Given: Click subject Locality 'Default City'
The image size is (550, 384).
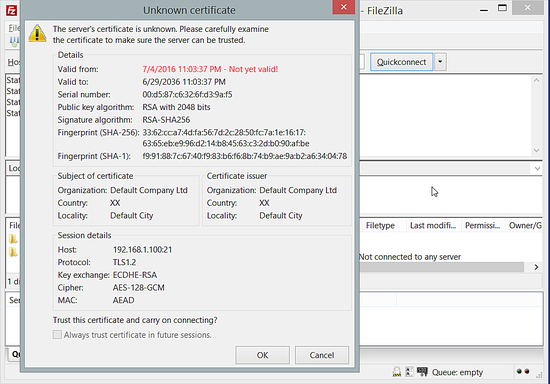Looking at the screenshot, I should (x=132, y=215).
